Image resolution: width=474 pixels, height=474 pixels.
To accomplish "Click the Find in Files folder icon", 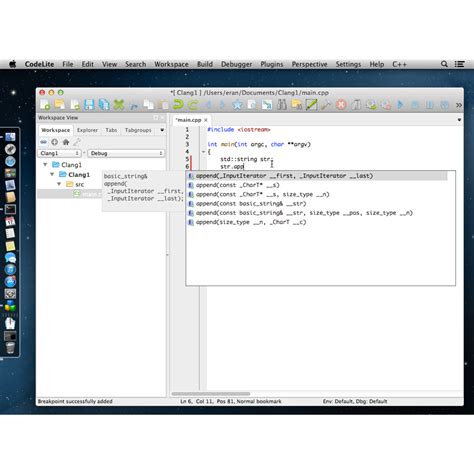I will 296,105.
